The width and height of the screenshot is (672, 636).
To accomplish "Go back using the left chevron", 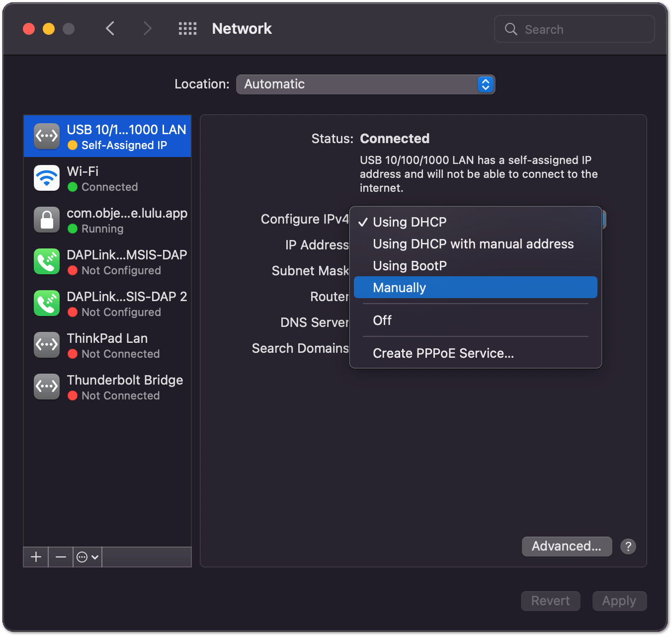I will point(110,29).
